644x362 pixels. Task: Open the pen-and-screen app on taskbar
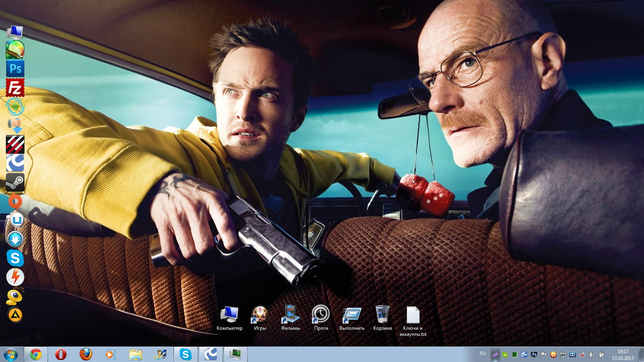[x=161, y=354]
